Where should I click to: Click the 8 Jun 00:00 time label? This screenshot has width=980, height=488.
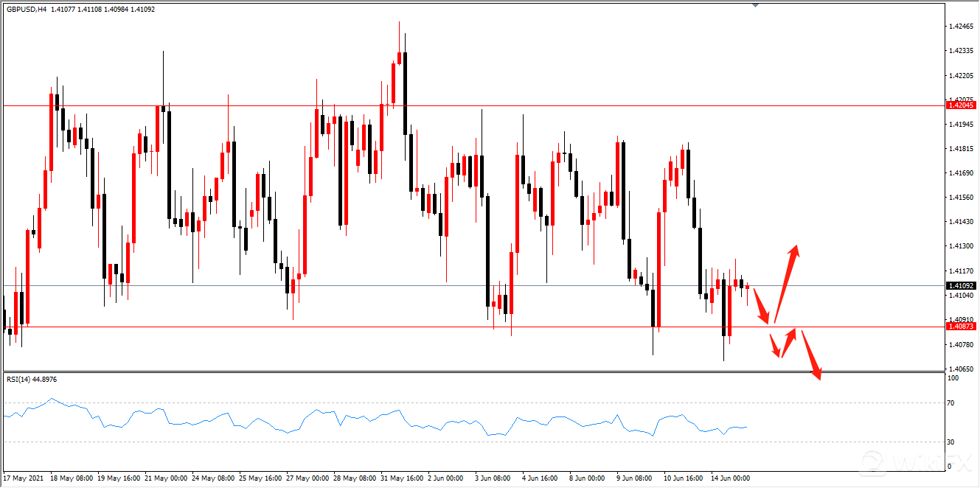pos(588,478)
